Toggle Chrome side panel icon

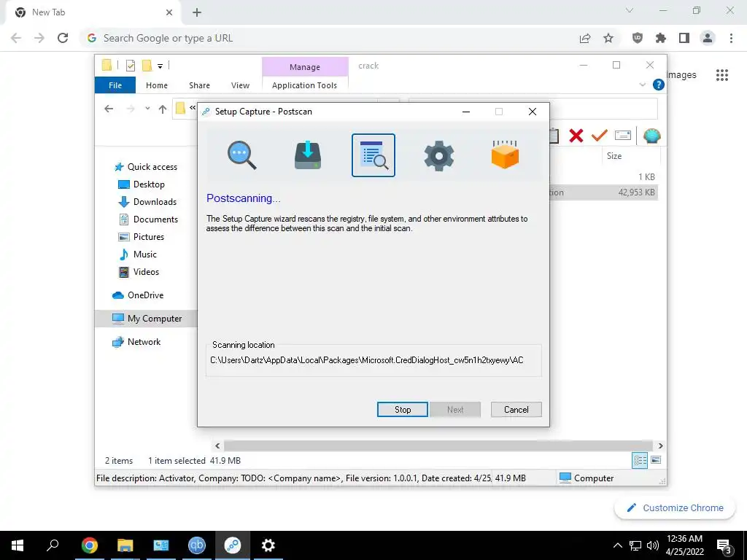tap(684, 38)
